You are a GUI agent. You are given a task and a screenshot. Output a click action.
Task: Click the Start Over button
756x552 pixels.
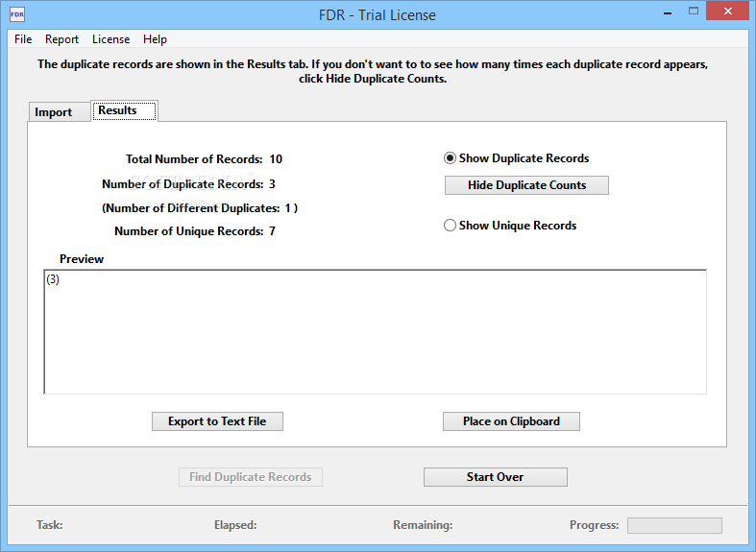[x=495, y=477]
